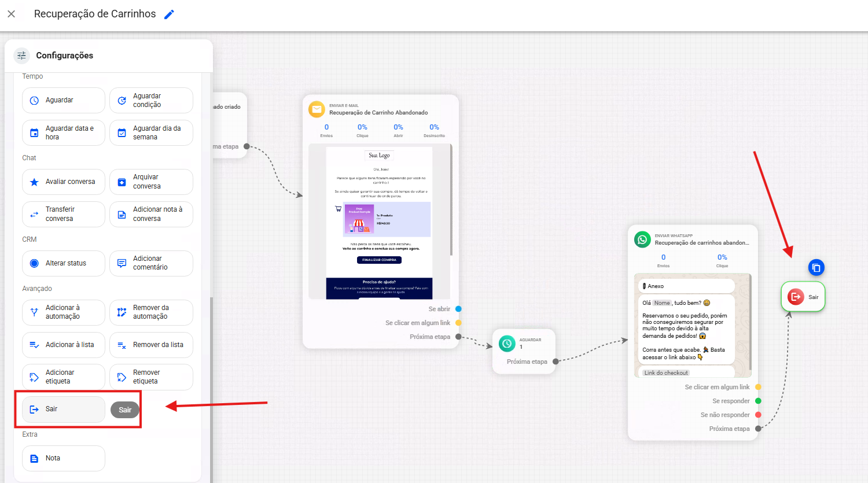This screenshot has width=868, height=483.
Task: Select the Aguardar node's Próxima etapa connector
Action: pyautogui.click(x=556, y=362)
